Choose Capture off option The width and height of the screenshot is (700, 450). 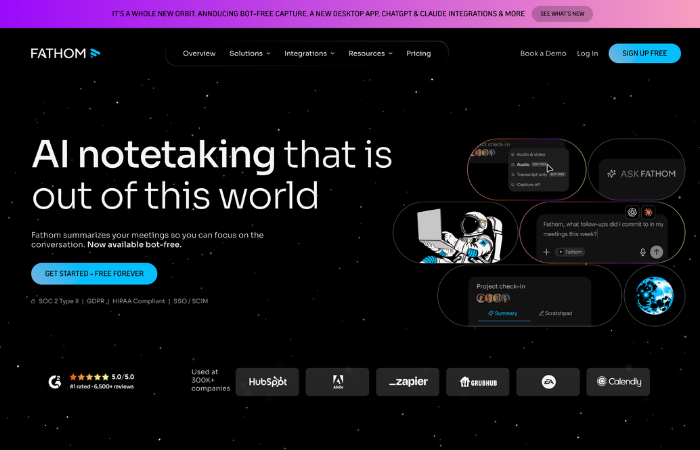pyautogui.click(x=526, y=184)
